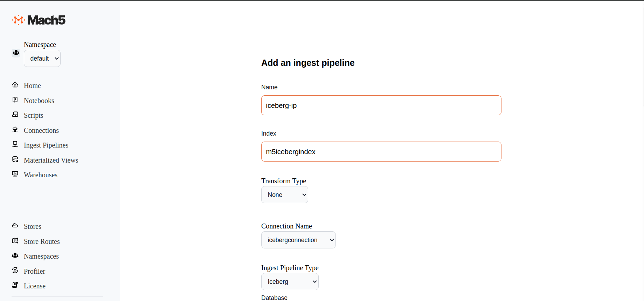Viewport: 644px width, 301px height.
Task: Select the Ingest Pipelines icon
Action: [x=15, y=144]
